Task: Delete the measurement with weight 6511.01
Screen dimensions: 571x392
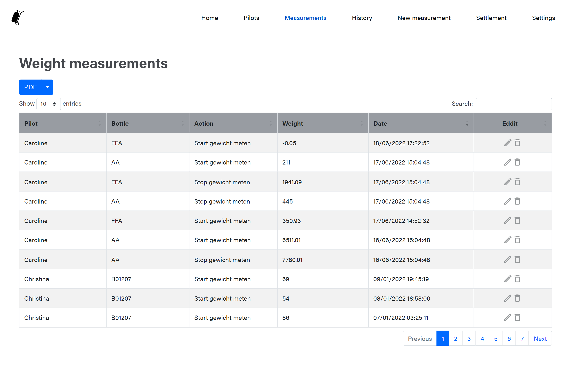Action: [x=517, y=240]
